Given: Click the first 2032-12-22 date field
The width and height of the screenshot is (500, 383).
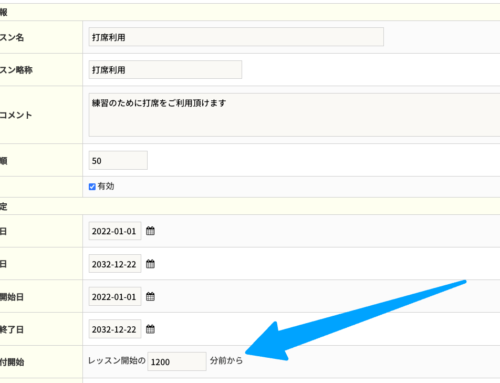Looking at the screenshot, I should (115, 264).
